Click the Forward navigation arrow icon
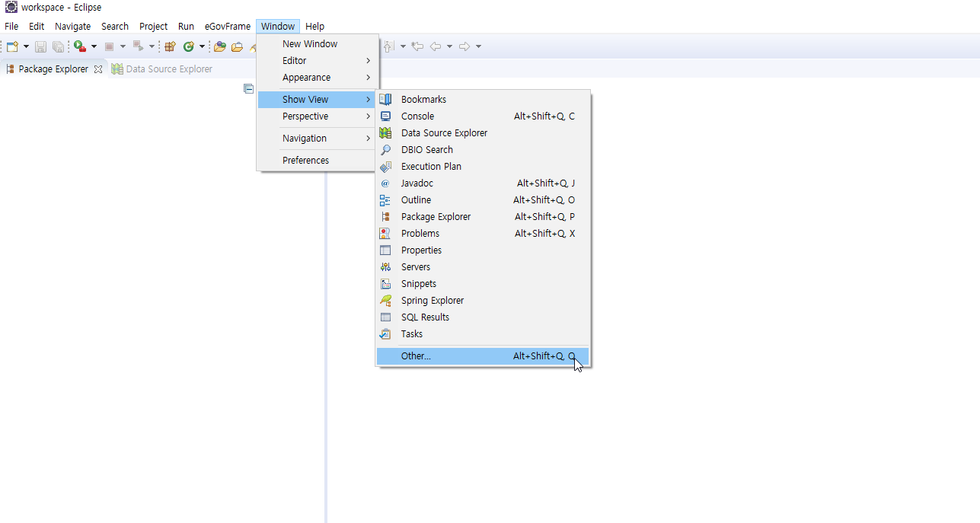980x523 pixels. click(464, 46)
